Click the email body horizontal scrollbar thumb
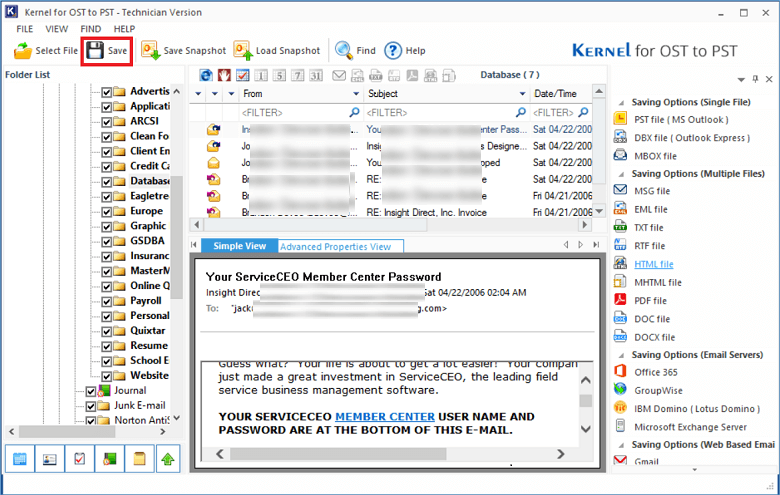Viewport: 780px width, 495px height. (338, 454)
